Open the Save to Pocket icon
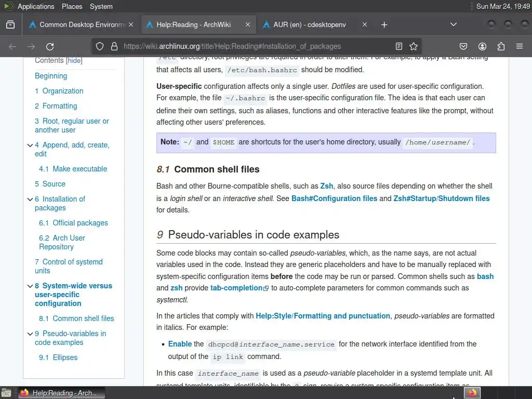This screenshot has height=399, width=532. [463, 46]
